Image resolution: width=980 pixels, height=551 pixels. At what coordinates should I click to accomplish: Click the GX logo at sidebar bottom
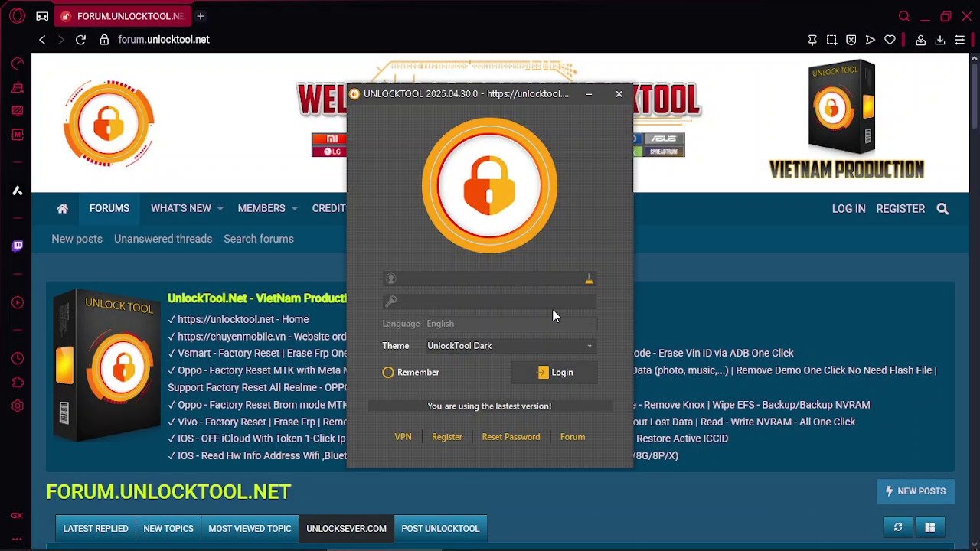17,517
